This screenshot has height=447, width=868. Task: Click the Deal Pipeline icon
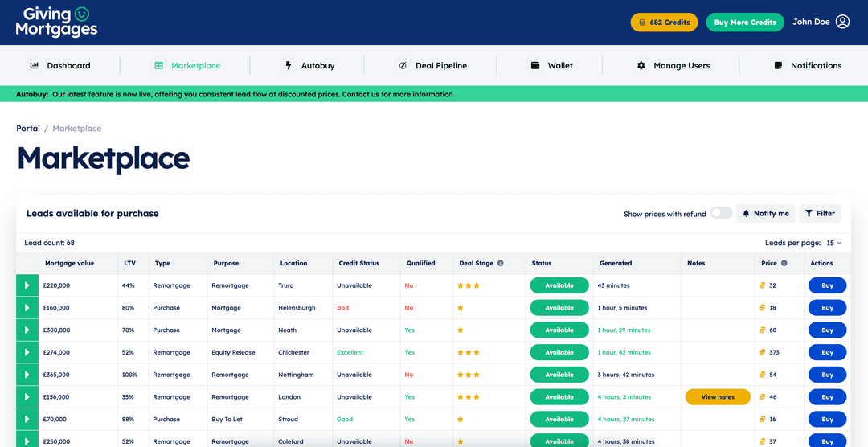tap(403, 65)
